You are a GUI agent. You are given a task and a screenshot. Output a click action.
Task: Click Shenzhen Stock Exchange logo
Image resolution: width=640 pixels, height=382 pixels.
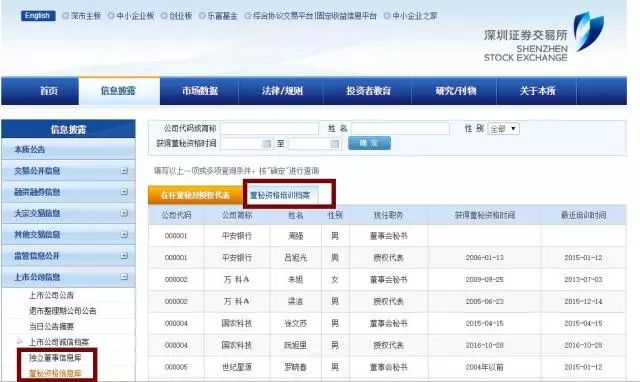pyautogui.click(x=544, y=37)
